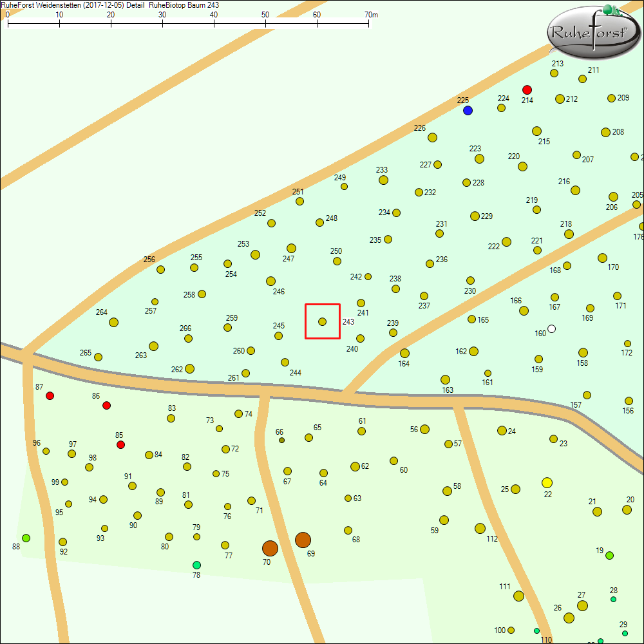Select the small dark tree marker 66
Image resolution: width=644 pixels, height=644 pixels.
pyautogui.click(x=281, y=440)
